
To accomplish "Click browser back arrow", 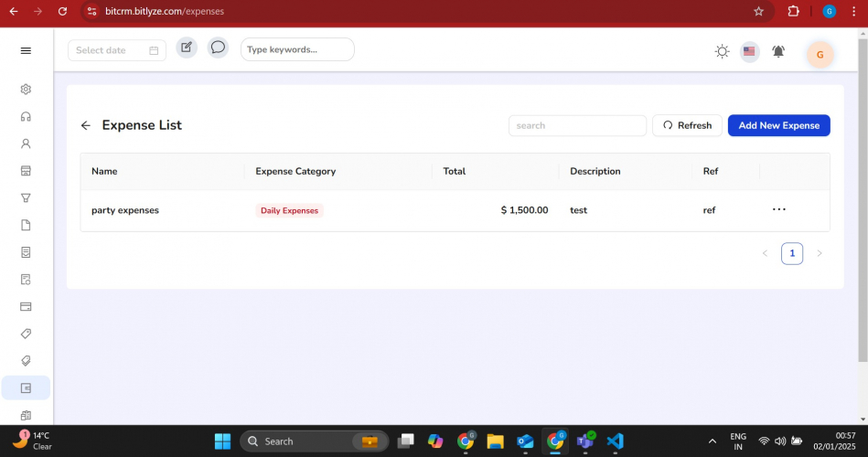I will click(x=14, y=11).
